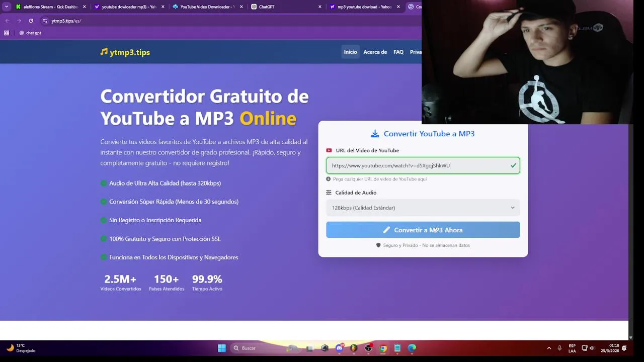This screenshot has height=362, width=644.
Task: Open the weather widget 13°C Despejado
Action: (21, 348)
